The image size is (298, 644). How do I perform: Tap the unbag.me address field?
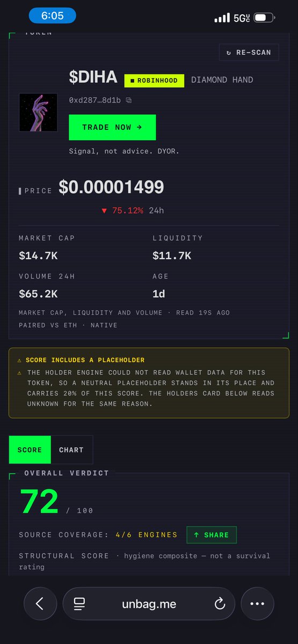[x=149, y=603]
